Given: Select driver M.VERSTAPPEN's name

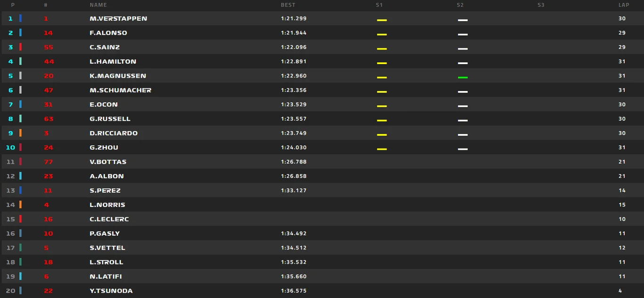Looking at the screenshot, I should pyautogui.click(x=118, y=18).
